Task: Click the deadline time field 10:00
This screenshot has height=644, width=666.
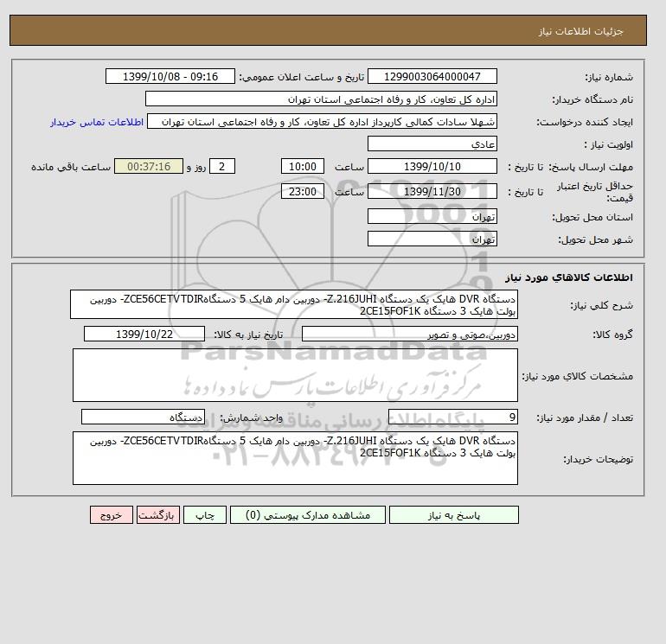Action: (x=303, y=167)
